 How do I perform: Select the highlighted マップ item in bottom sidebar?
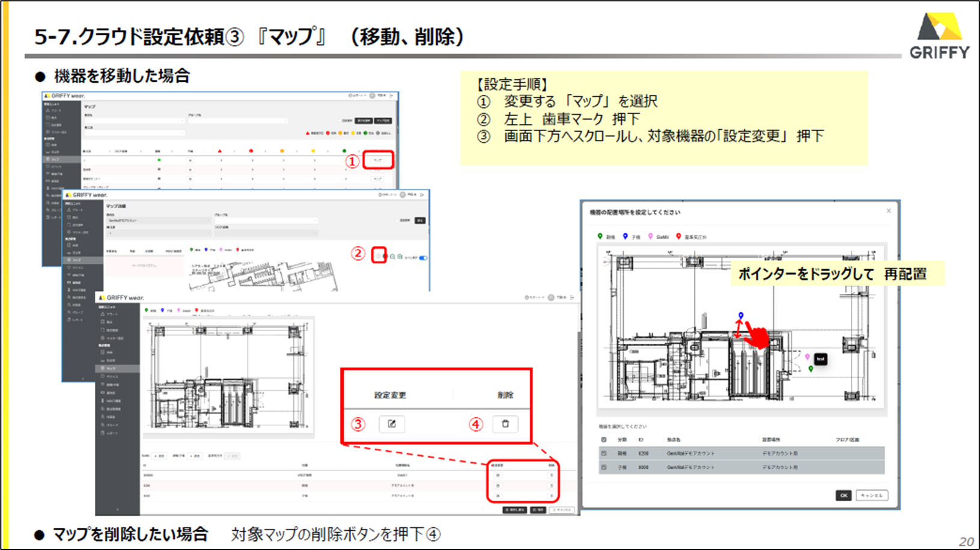117,368
